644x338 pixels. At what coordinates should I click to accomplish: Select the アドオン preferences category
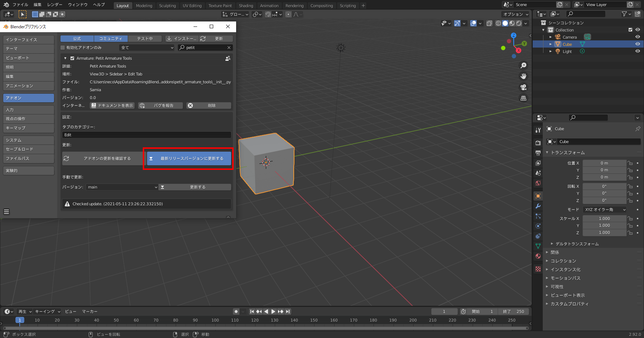[29, 98]
